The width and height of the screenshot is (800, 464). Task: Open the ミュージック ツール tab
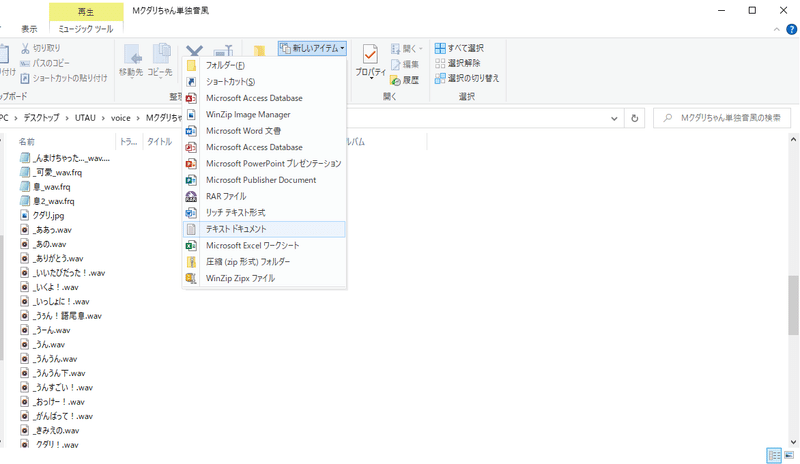coord(86,29)
